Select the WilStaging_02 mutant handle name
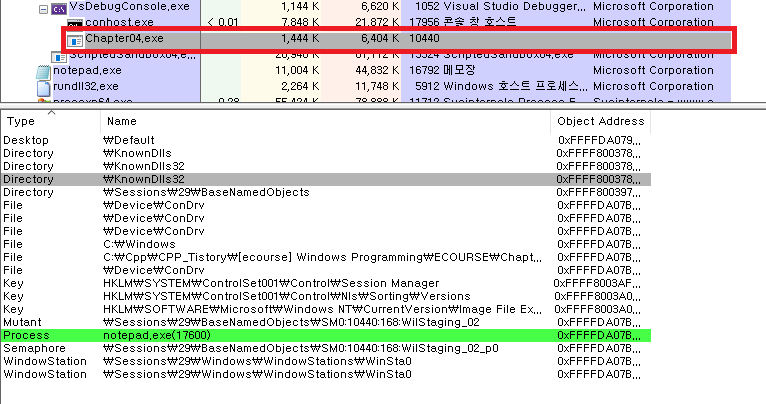The width and height of the screenshot is (766, 404). 291,322
